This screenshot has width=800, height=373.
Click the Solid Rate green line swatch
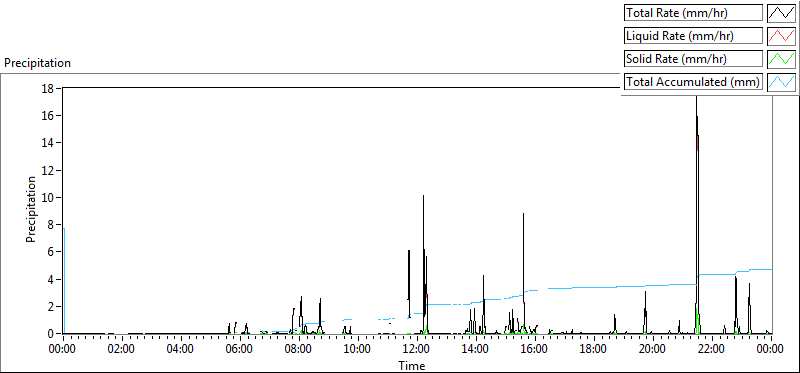(x=782, y=59)
